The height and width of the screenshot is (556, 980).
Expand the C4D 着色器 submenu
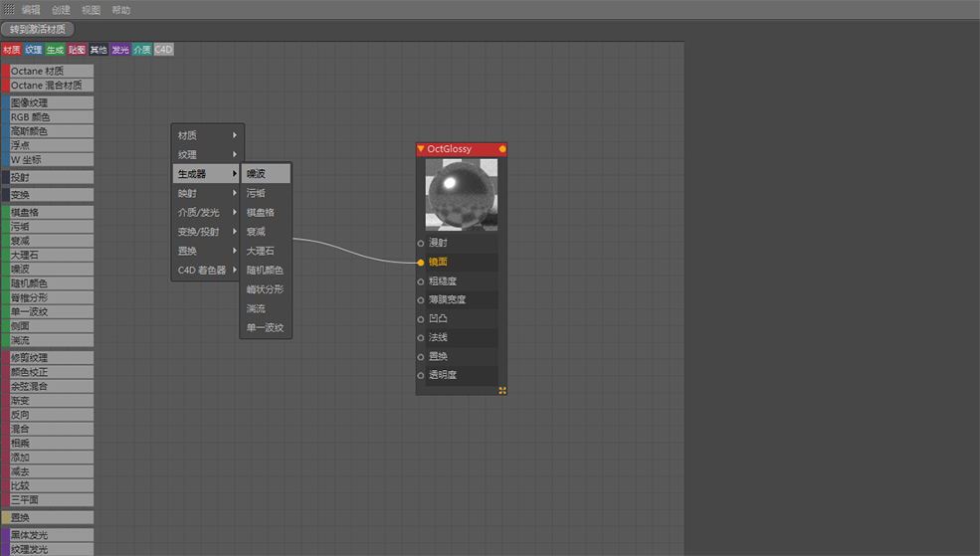tap(207, 270)
